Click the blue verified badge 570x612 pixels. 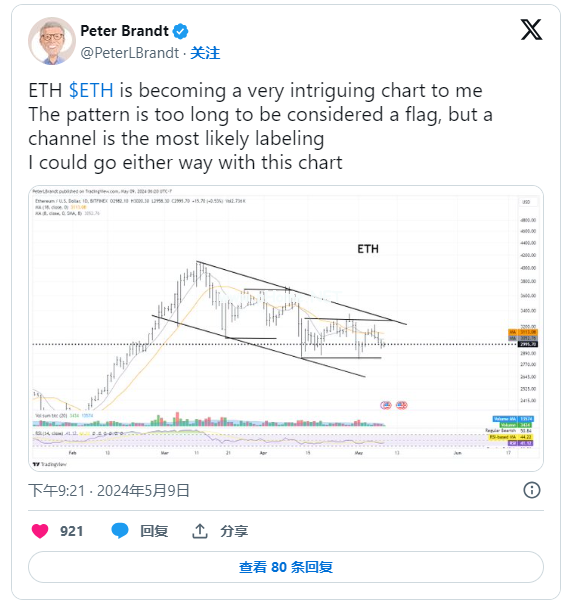click(x=180, y=31)
